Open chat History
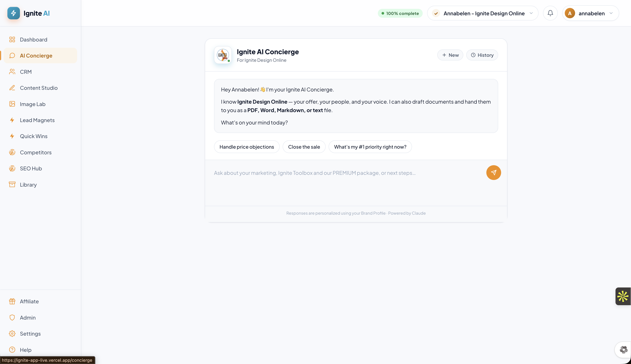 tap(482, 55)
